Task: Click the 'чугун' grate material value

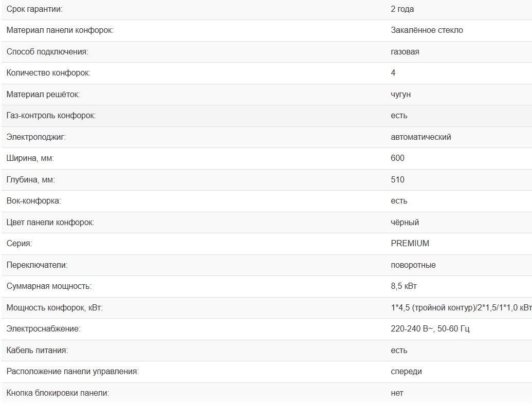Action: pyautogui.click(x=400, y=95)
